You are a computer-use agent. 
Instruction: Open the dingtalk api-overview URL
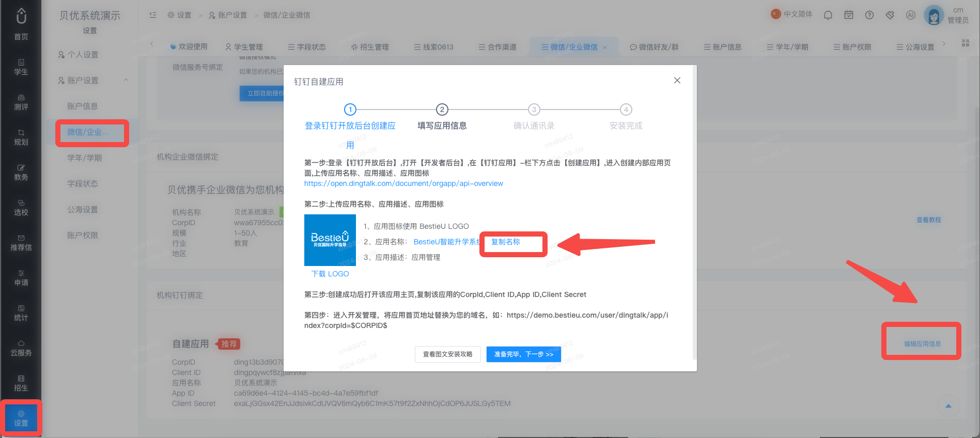(x=403, y=183)
